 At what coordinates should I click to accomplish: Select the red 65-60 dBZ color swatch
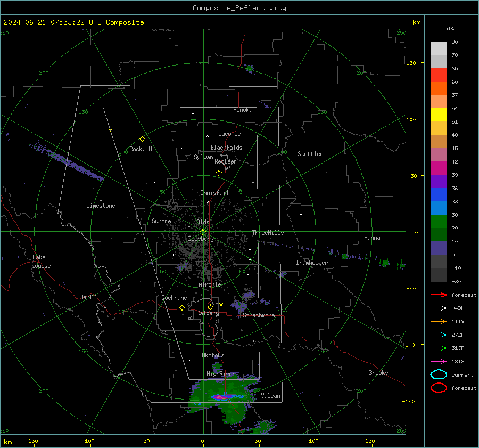(439, 75)
